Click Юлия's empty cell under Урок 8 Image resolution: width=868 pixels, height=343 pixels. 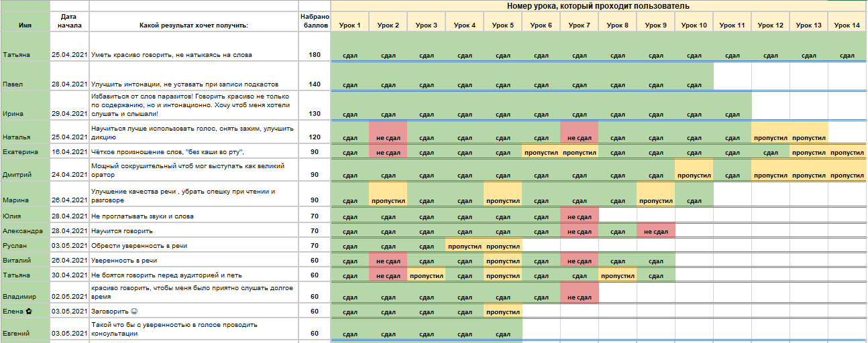pyautogui.click(x=617, y=216)
